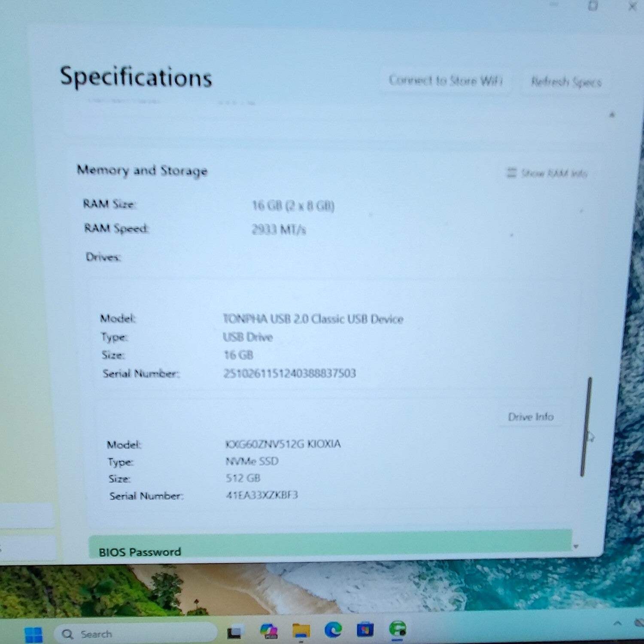
Task: Click the vertical scrollbar thumb
Action: [x=586, y=426]
